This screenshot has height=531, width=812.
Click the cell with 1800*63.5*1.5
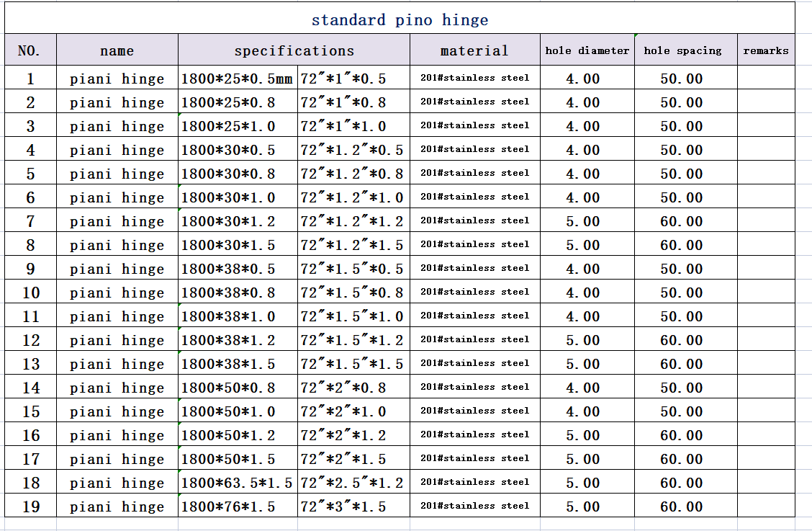tap(237, 483)
